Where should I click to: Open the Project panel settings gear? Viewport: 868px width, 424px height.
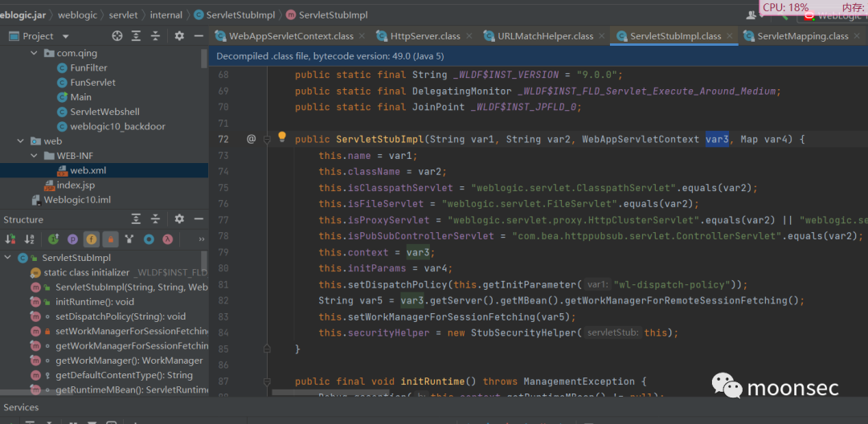tap(178, 36)
